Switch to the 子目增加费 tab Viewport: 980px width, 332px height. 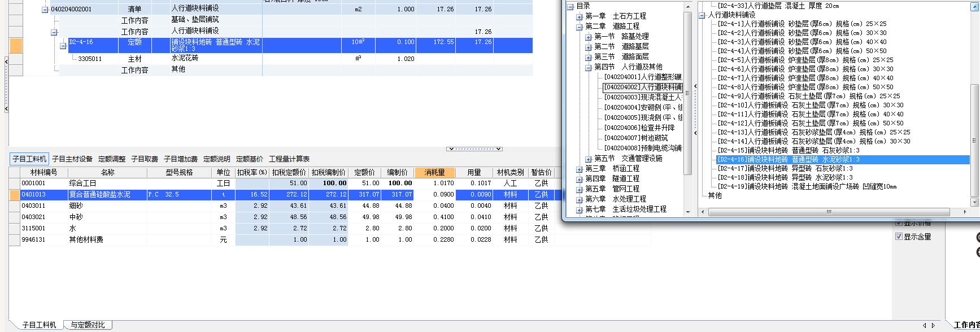[181, 159]
